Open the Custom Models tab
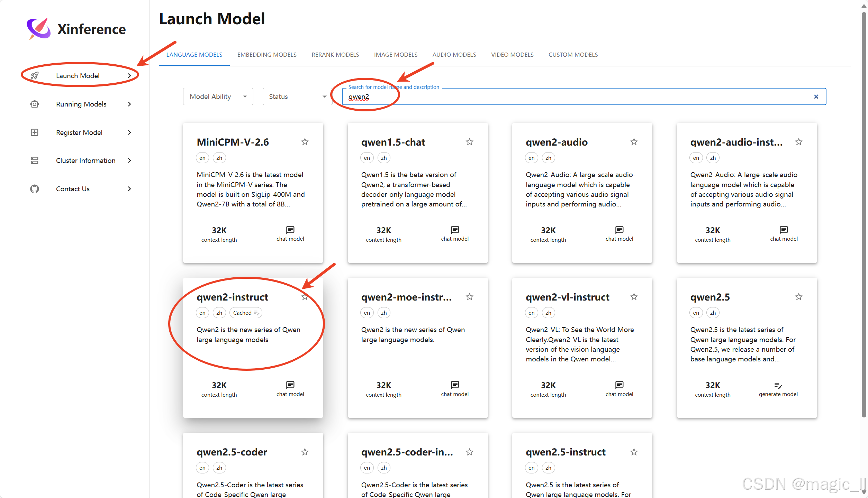 pyautogui.click(x=573, y=55)
